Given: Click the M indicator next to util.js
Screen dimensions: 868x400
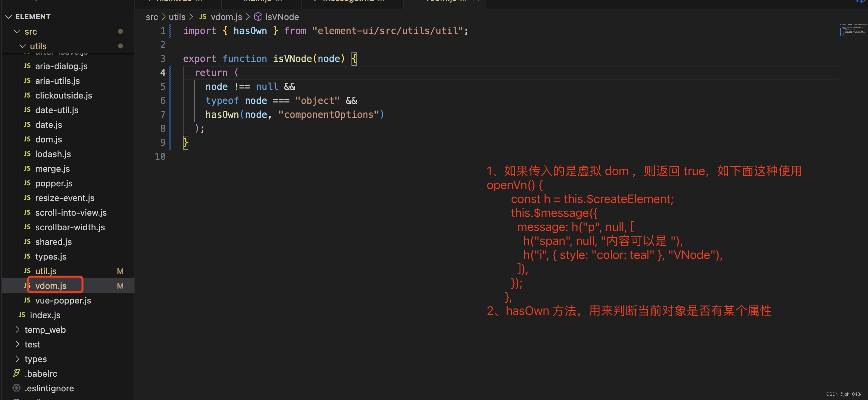Looking at the screenshot, I should pos(120,271).
